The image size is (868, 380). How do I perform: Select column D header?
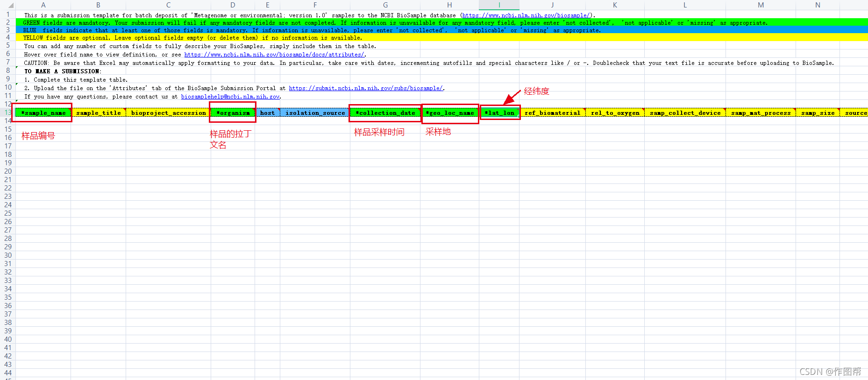tap(233, 5)
